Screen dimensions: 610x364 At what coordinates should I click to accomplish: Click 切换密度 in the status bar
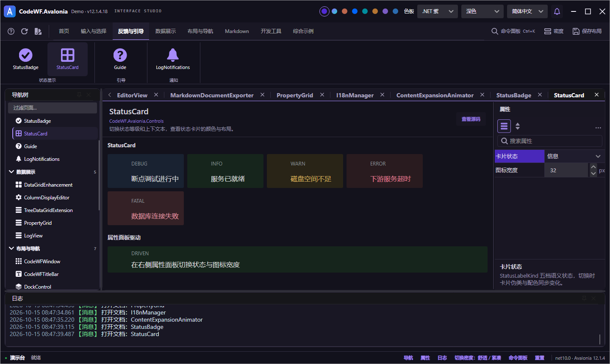click(x=478, y=358)
